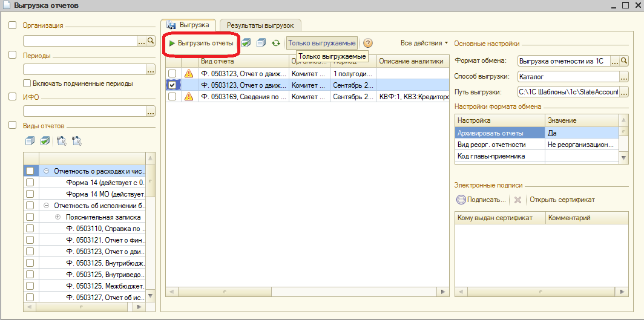
Task: Enable Включать подчиненные периоды checkbox
Action: 27,83
